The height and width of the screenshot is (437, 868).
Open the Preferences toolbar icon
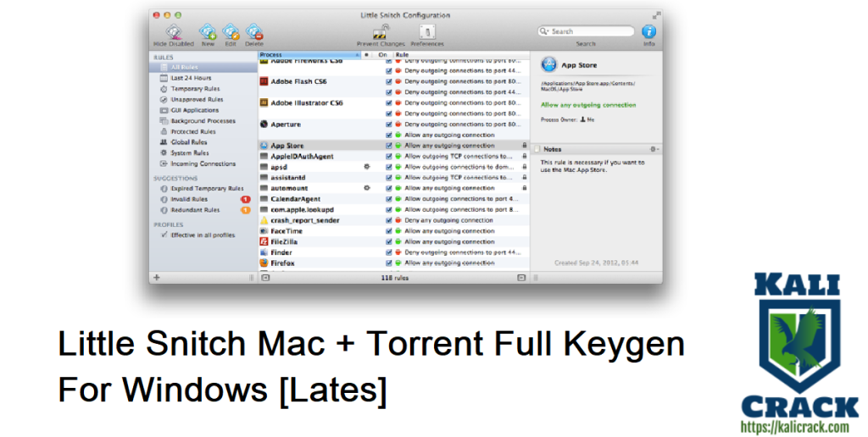point(427,31)
